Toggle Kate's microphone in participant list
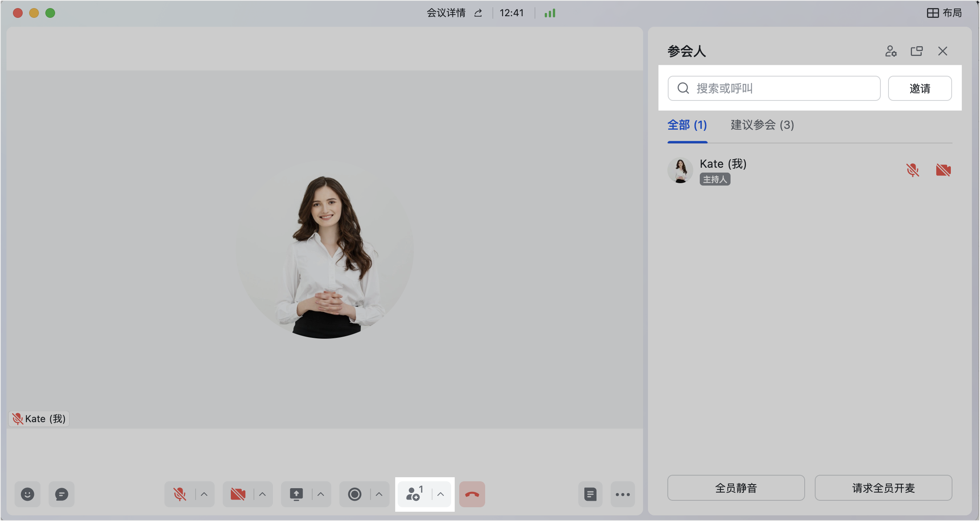980x521 pixels. 913,170
